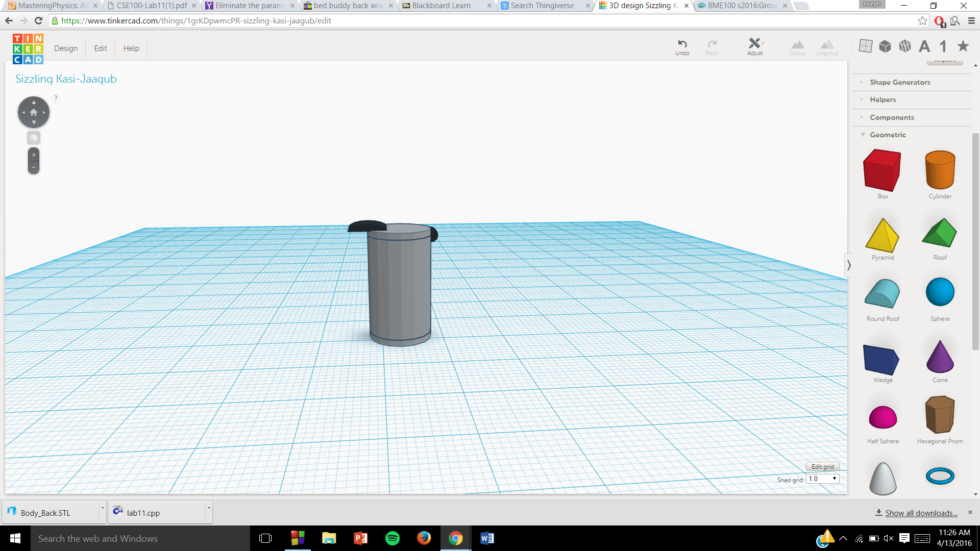Image resolution: width=980 pixels, height=551 pixels.
Task: Click Show all downloads link
Action: [x=921, y=513]
